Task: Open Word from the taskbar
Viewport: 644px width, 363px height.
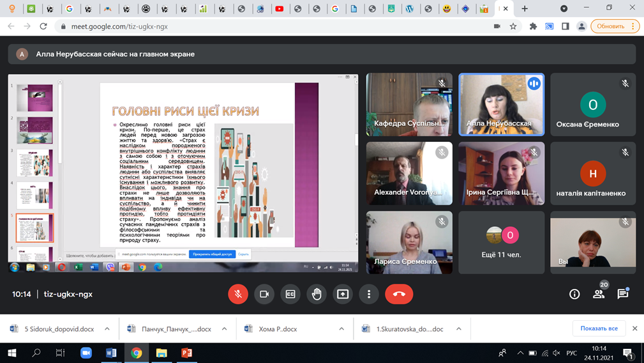Action: click(x=111, y=353)
